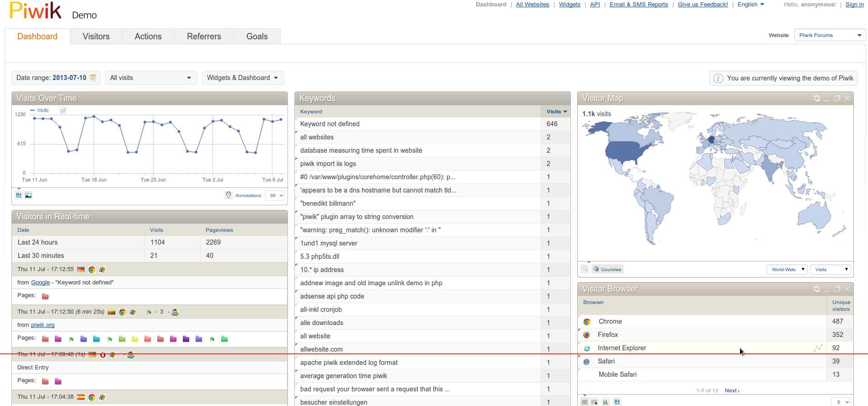868x406 pixels.
Task: Open the metrics picker beside Visits legend
Action: pos(63,110)
